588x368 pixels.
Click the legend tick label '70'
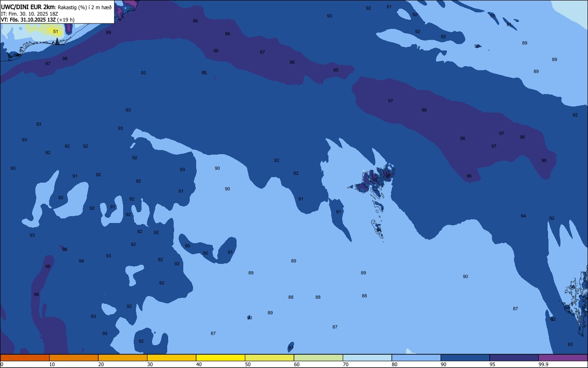(345, 364)
